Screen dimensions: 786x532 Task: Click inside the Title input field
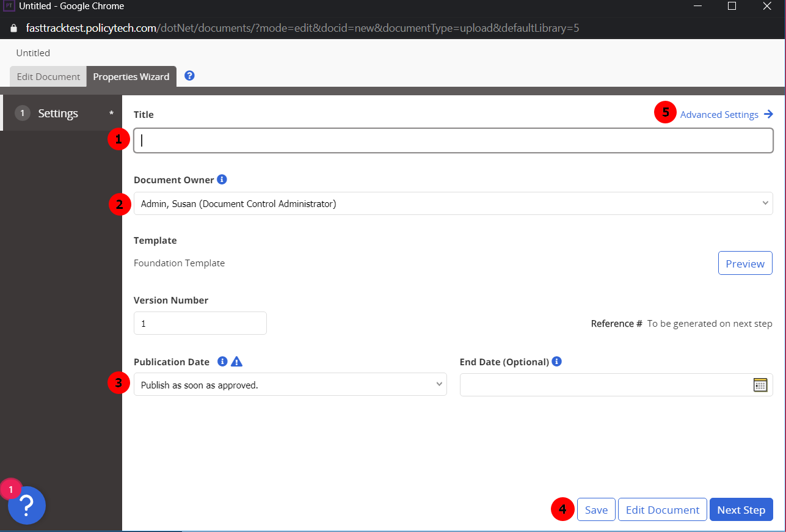click(453, 140)
